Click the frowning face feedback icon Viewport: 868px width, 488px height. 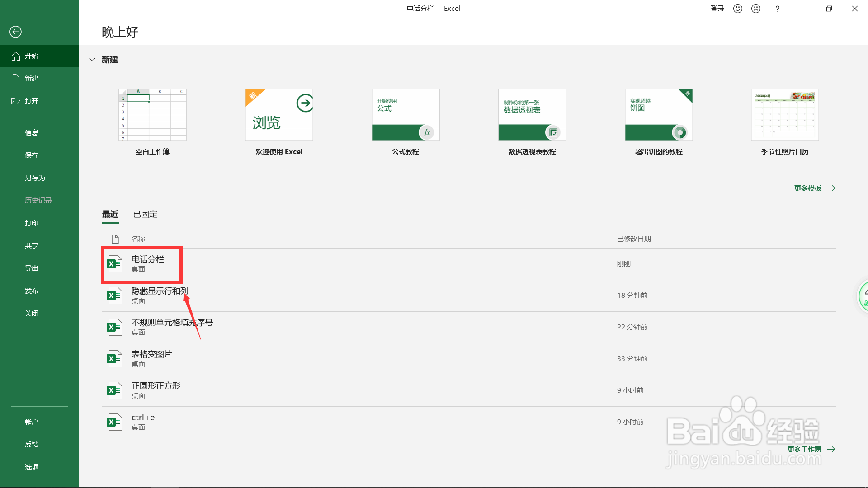tap(756, 9)
